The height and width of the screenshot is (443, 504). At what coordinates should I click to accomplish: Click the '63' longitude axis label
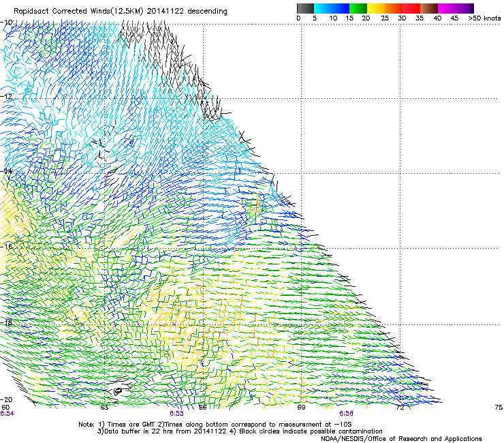pyautogui.click(x=104, y=408)
